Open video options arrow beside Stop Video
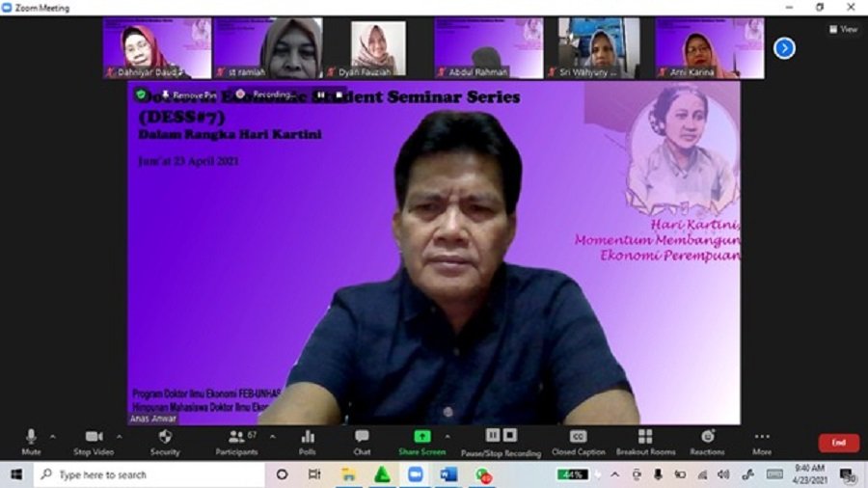The image size is (868, 488). 119,437
